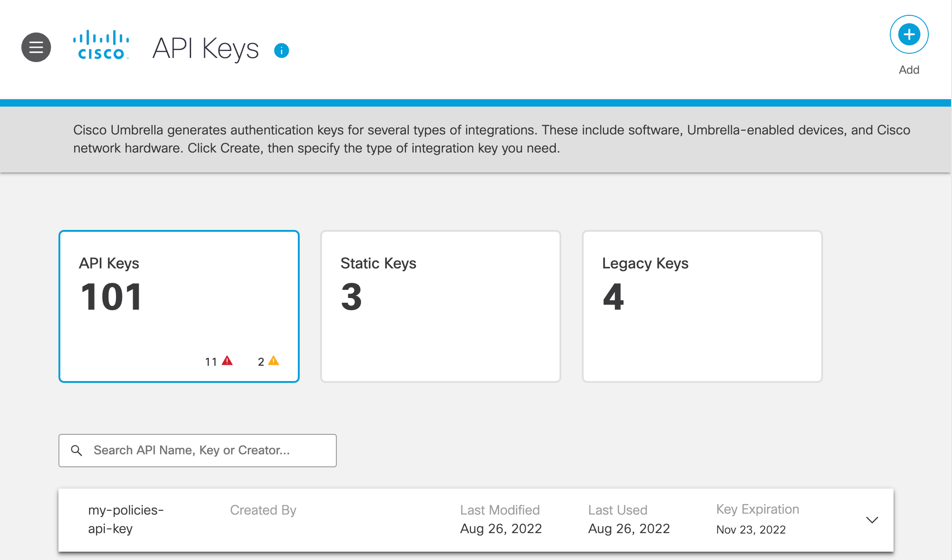Click the Cisco logo
This screenshot has width=952, height=560.
(x=100, y=44)
